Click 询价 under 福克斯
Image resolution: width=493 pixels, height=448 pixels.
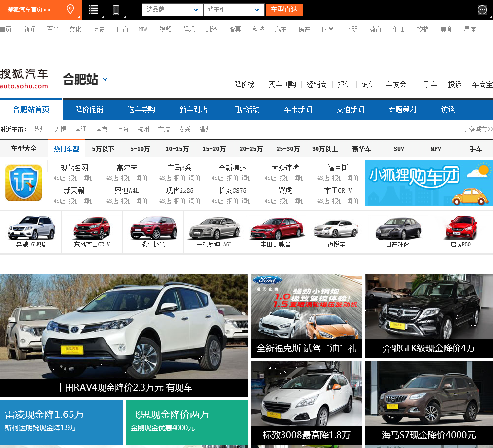[353, 178]
